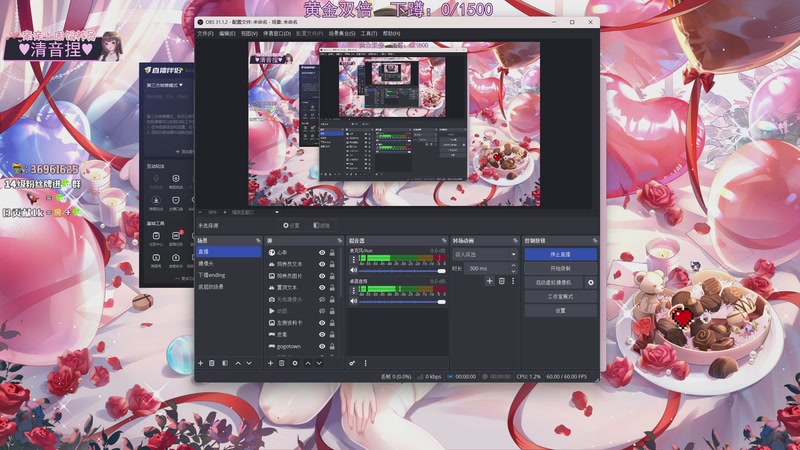Adjust the desktop audio volume slider

402,302
